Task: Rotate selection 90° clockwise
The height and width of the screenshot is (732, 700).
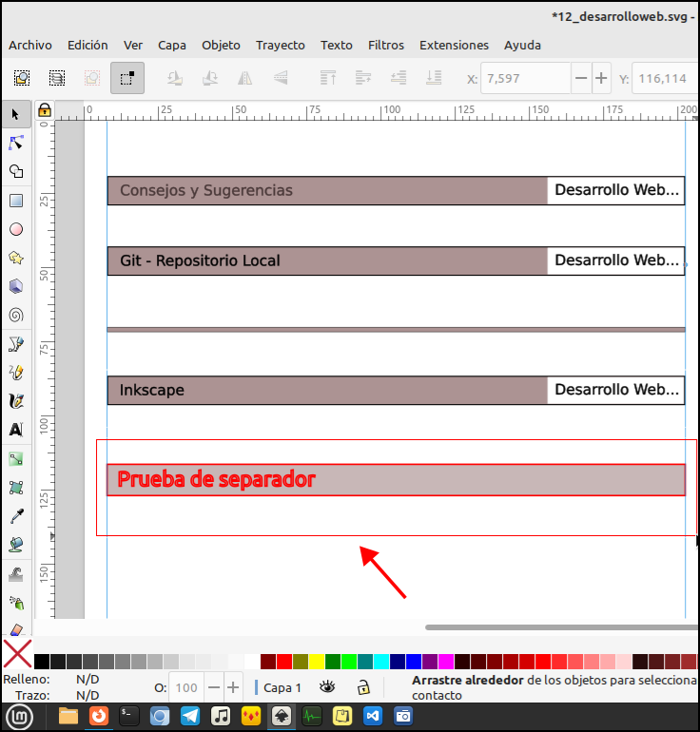Action: point(209,78)
